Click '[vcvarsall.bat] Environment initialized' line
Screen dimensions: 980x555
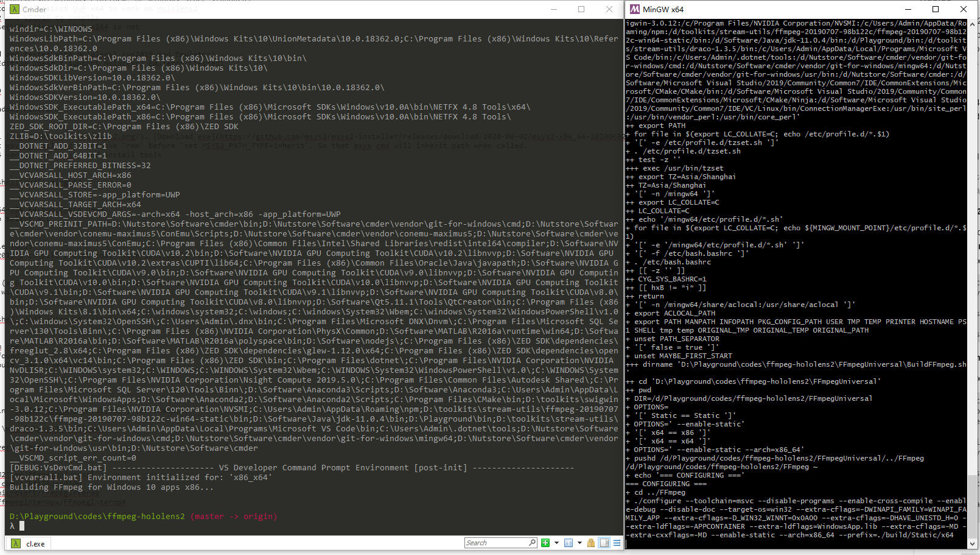click(x=141, y=478)
